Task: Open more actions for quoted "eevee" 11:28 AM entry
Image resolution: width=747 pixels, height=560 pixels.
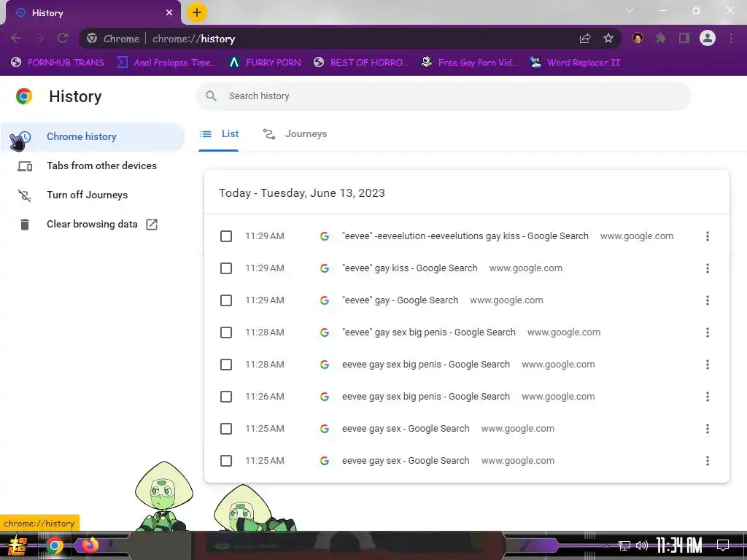Action: point(708,332)
